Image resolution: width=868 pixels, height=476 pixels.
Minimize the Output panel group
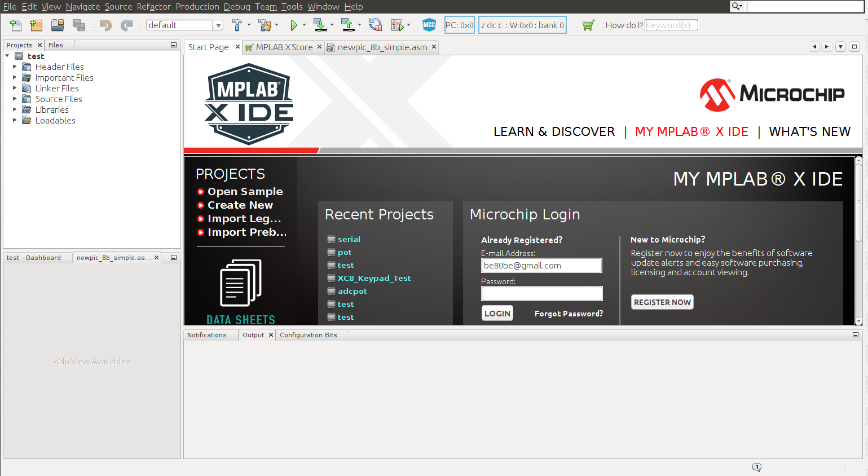coord(856,335)
